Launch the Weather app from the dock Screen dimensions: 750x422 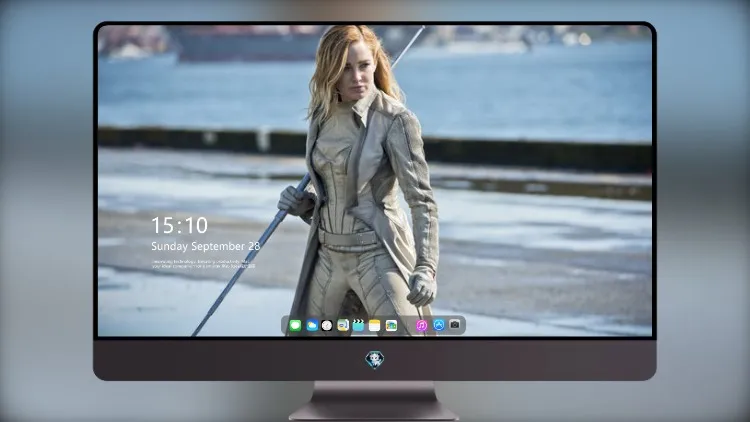pyautogui.click(x=312, y=326)
